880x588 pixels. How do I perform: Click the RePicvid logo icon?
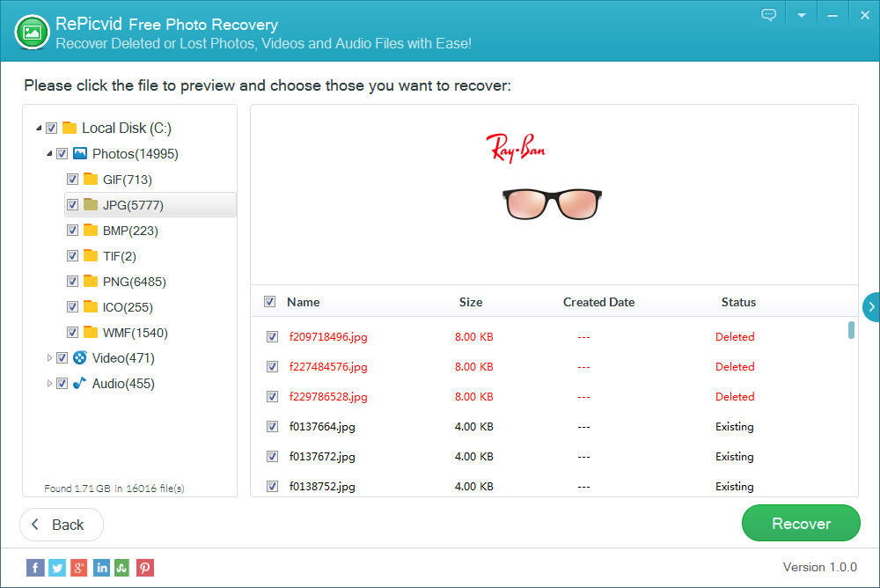[x=31, y=32]
